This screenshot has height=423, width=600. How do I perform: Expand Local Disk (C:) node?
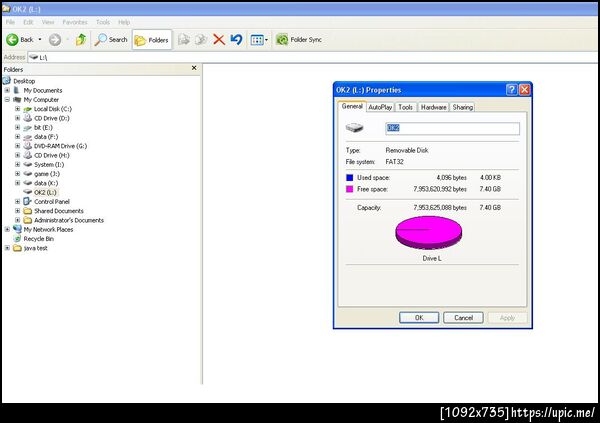click(x=18, y=109)
